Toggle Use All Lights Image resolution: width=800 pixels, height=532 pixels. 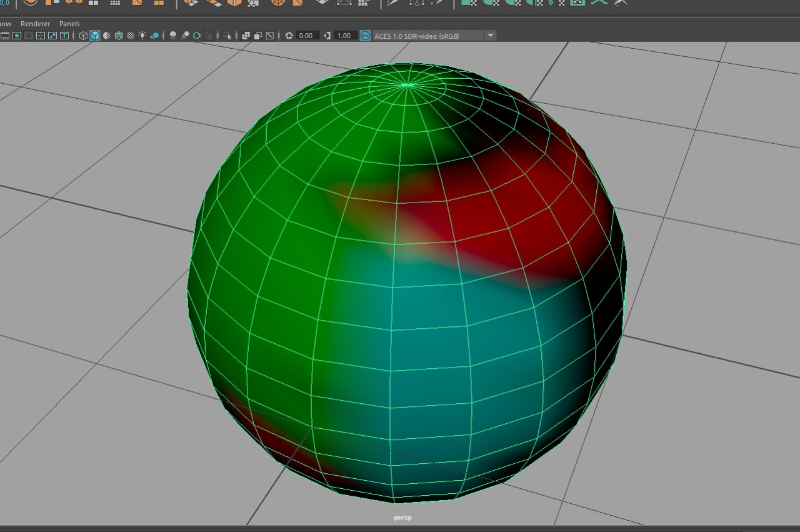(x=142, y=36)
